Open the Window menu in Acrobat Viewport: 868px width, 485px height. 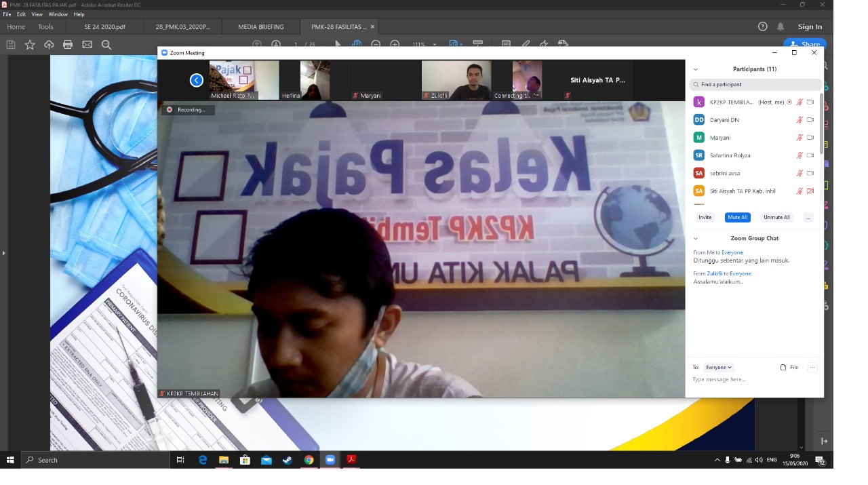pyautogui.click(x=58, y=14)
